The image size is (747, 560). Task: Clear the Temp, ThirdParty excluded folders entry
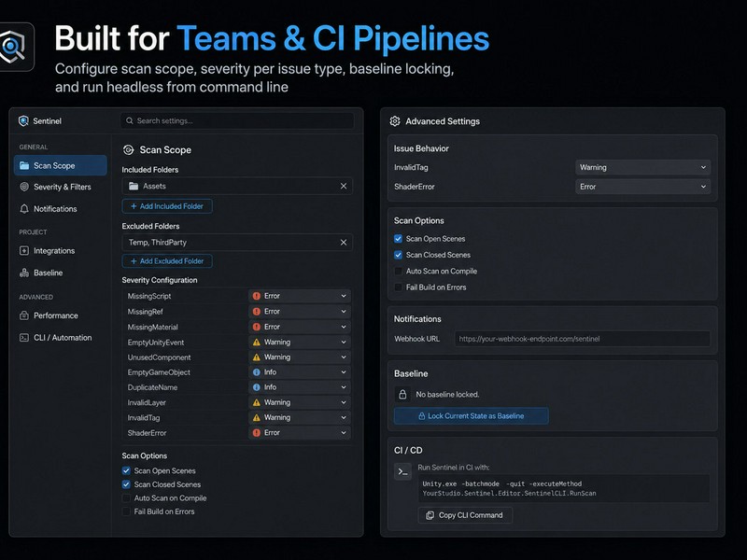coord(344,243)
